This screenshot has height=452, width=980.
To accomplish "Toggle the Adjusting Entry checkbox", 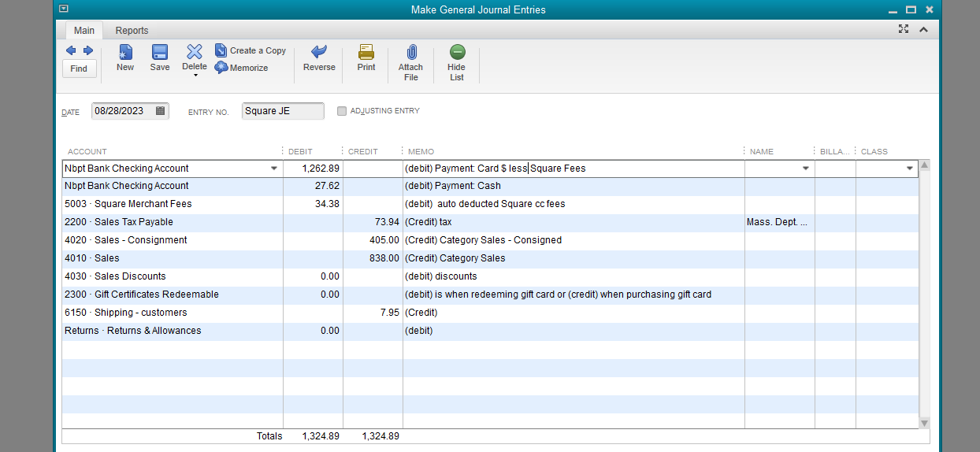I will pyautogui.click(x=342, y=111).
